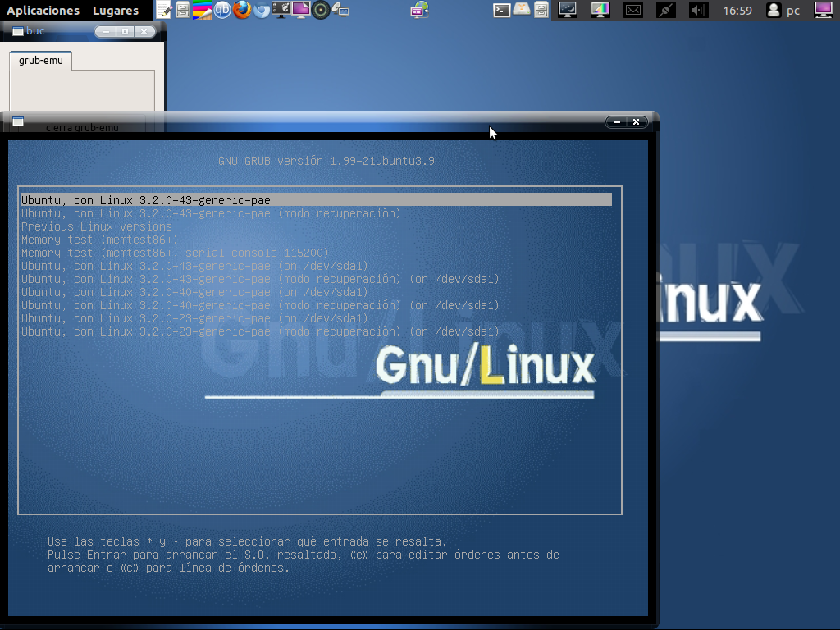Image resolution: width=840 pixels, height=630 pixels.
Task: Click the buc window title icon
Action: click(x=18, y=31)
